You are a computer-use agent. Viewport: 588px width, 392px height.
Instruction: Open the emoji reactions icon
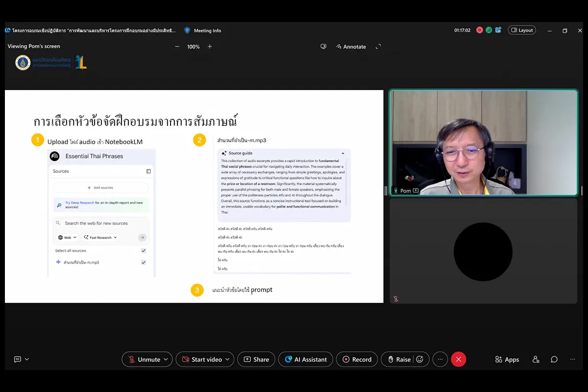[420, 359]
